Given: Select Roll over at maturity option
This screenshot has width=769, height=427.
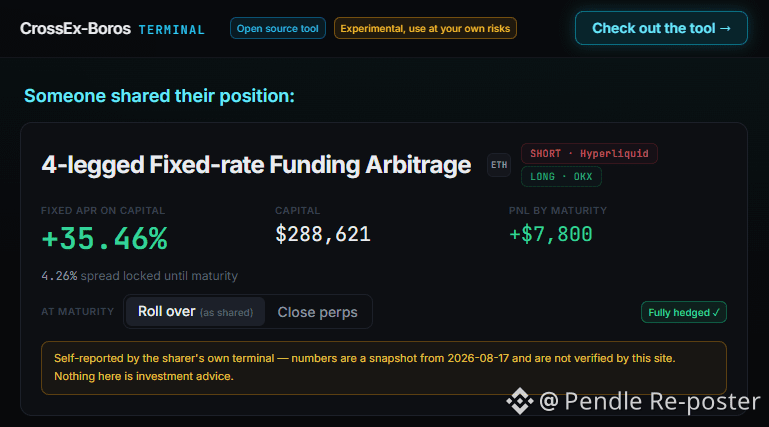Looking at the screenshot, I should tap(195, 312).
